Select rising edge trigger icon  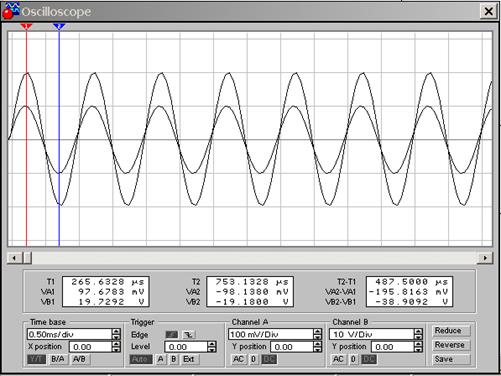coord(172,334)
